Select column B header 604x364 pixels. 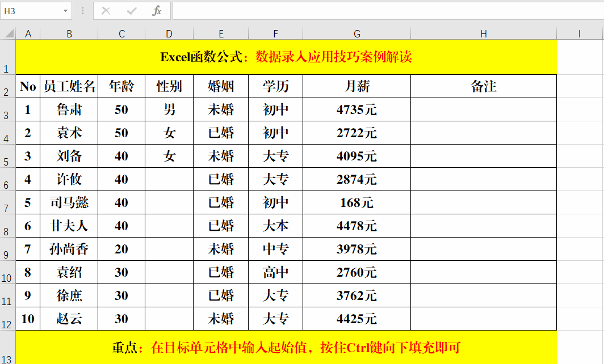coord(69,34)
